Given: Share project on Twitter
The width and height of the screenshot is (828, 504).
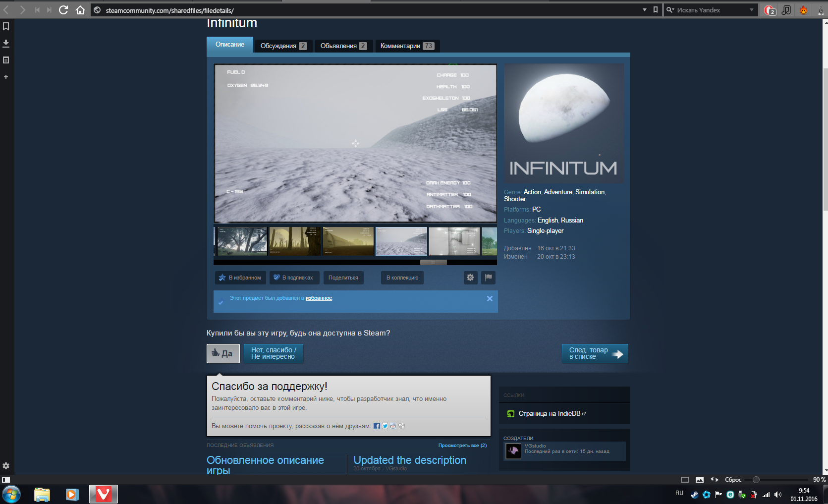Looking at the screenshot, I should click(385, 426).
